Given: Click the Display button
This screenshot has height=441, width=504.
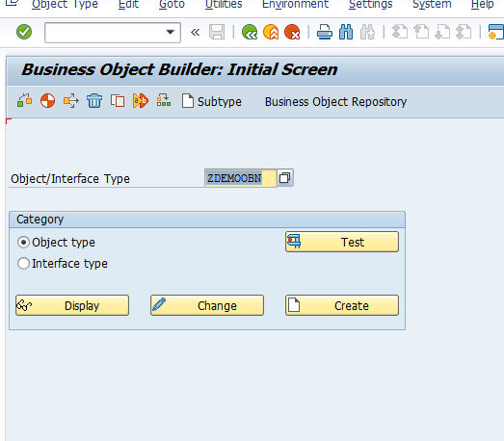Looking at the screenshot, I should click(72, 305).
